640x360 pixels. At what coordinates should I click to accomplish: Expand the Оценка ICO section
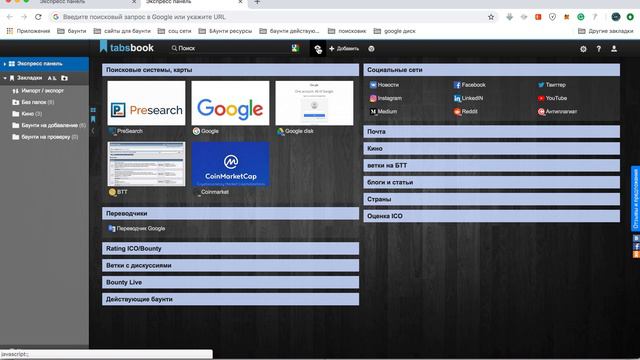[491, 216]
